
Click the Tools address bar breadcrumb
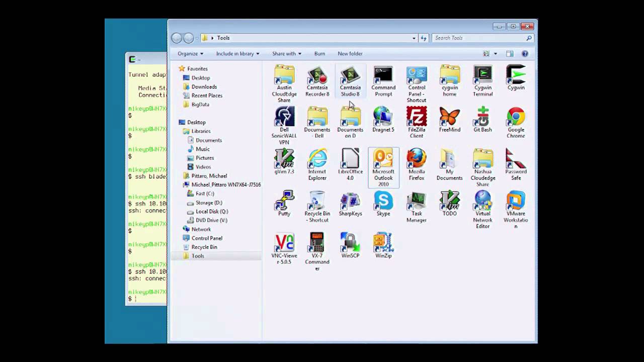click(x=223, y=38)
